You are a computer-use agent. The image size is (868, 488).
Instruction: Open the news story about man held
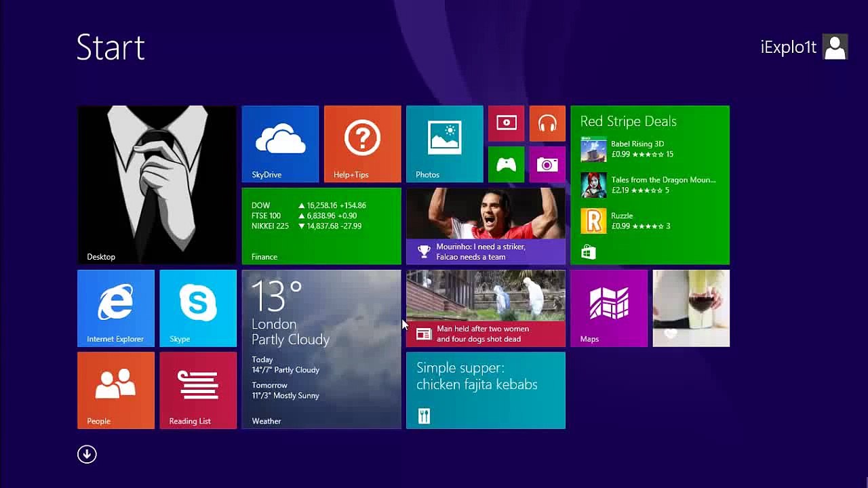486,308
